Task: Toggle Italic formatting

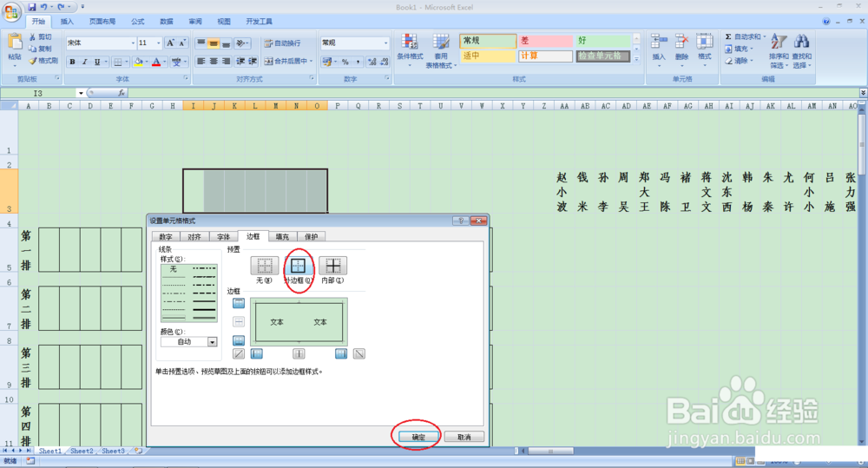Action: 85,62
